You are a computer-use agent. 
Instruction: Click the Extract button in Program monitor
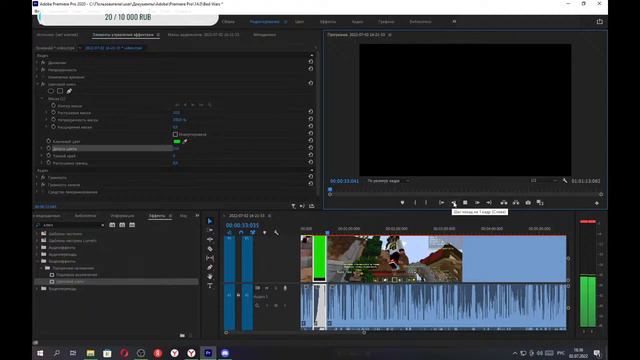516,202
